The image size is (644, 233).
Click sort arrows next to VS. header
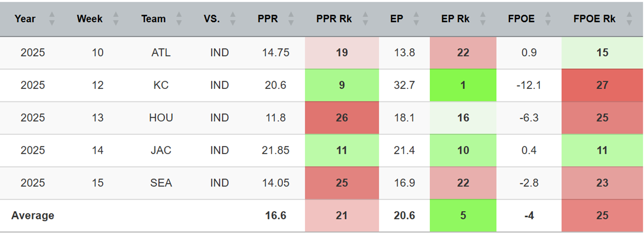(x=233, y=19)
